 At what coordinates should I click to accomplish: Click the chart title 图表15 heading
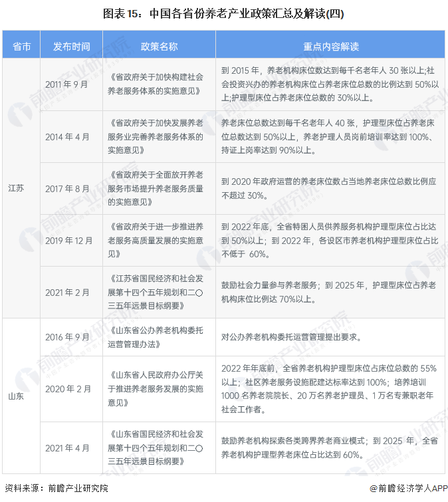223,14
